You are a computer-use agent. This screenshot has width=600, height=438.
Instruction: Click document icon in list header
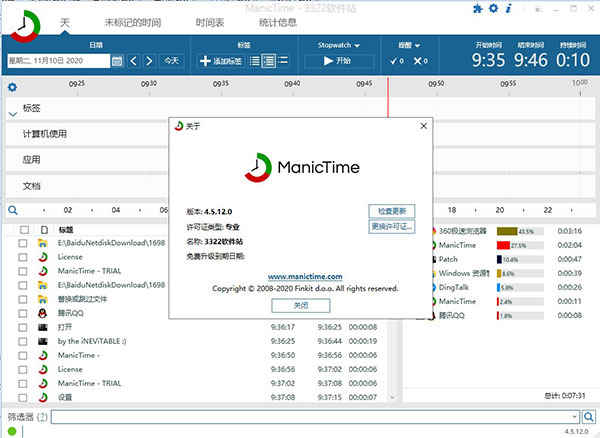[x=44, y=230]
